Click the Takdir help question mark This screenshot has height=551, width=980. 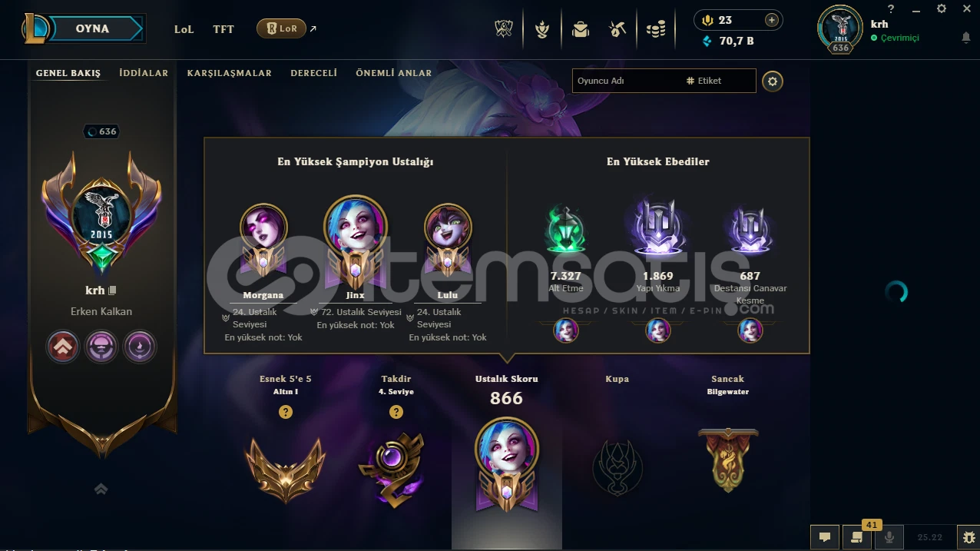pos(396,412)
